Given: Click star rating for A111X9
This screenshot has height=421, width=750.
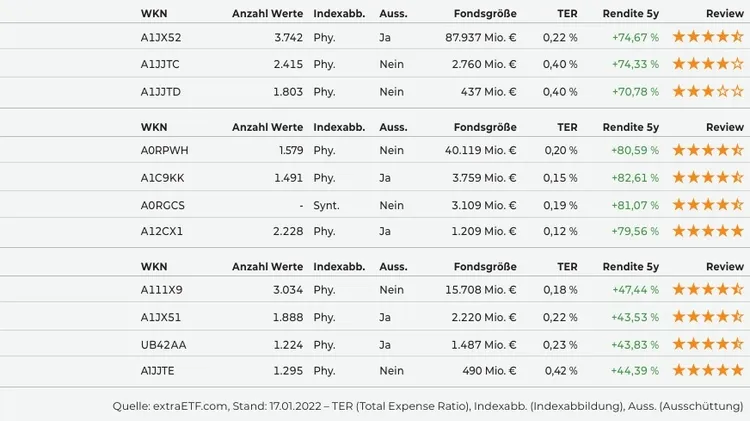Looking at the screenshot, I should (x=708, y=289).
